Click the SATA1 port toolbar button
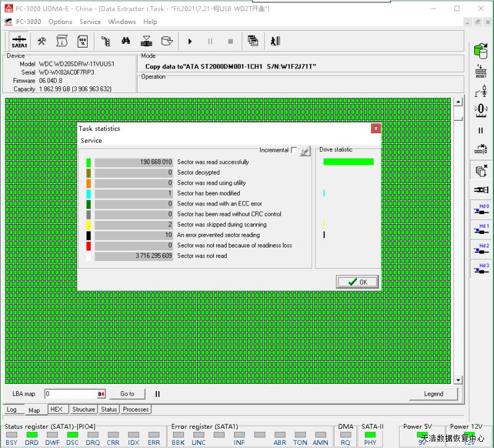The width and height of the screenshot is (494, 448). [x=19, y=41]
